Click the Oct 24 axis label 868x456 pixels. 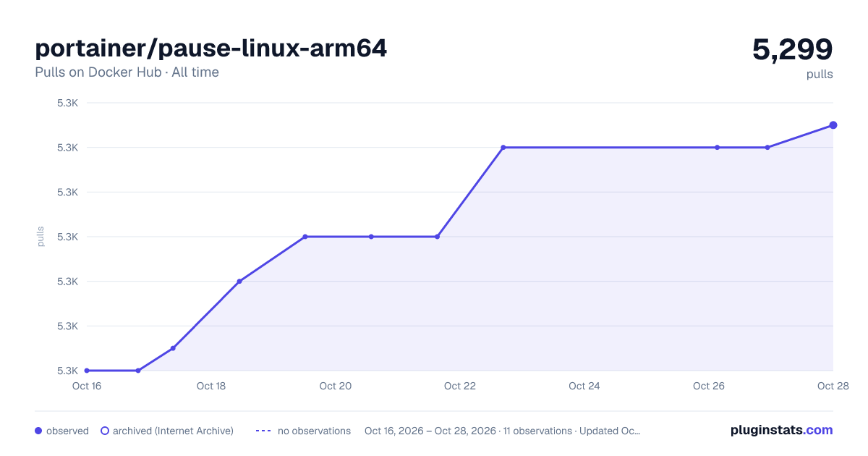pos(584,386)
